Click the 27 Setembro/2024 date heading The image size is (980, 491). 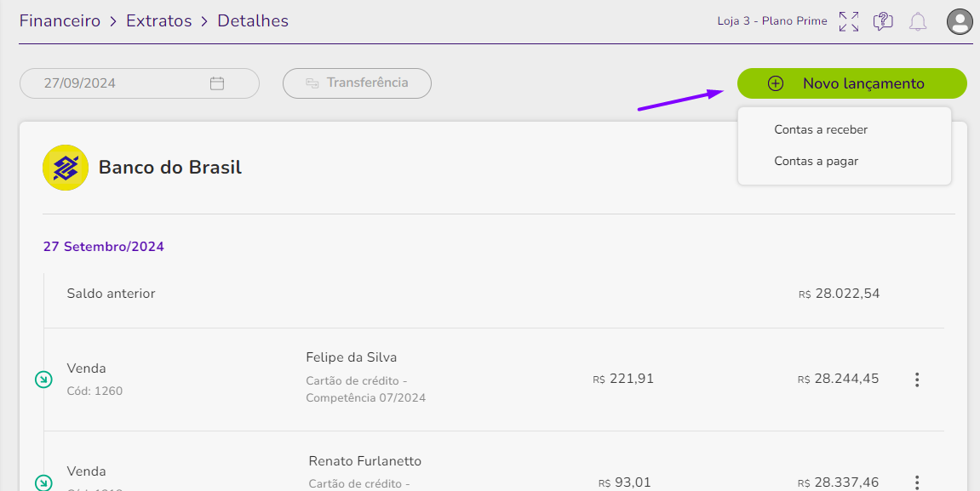104,246
